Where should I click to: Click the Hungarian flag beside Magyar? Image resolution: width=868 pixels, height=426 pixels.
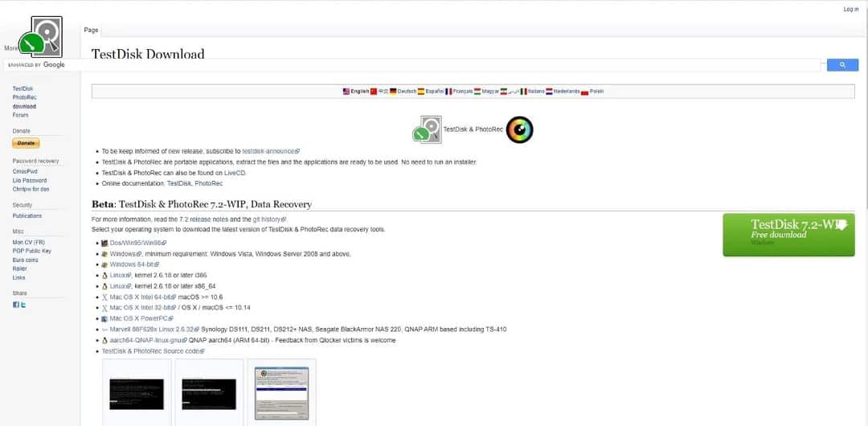477,92
